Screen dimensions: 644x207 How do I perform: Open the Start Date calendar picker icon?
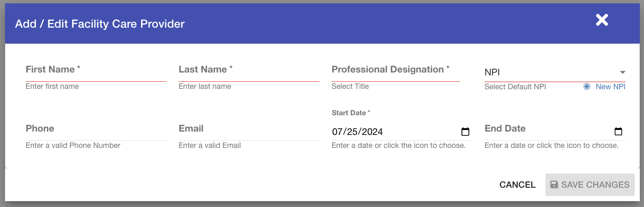[x=465, y=132]
